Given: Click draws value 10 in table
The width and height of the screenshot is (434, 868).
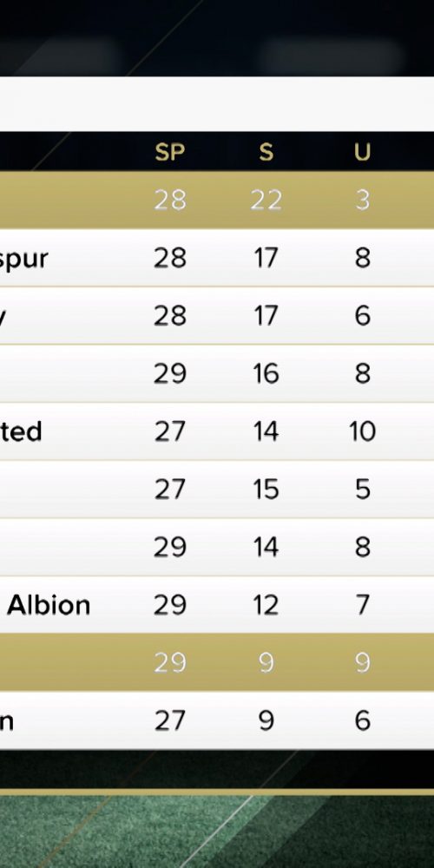Looking at the screenshot, I should [x=363, y=431].
